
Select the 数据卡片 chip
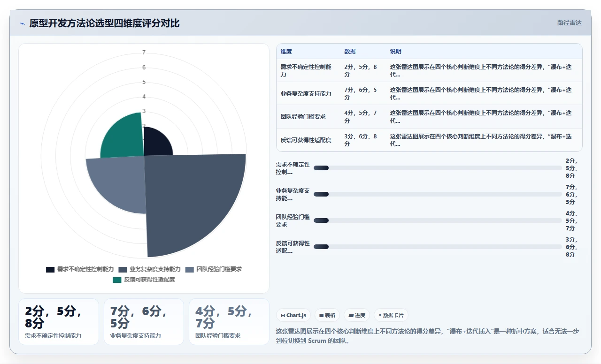391,315
